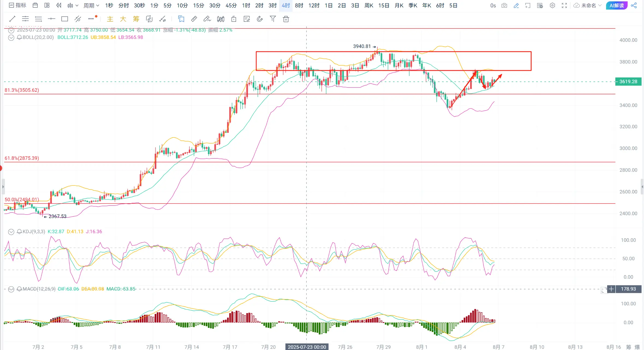Toggle the KDJ alert bell
Image resolution: width=644 pixels, height=350 pixels.
point(19,232)
